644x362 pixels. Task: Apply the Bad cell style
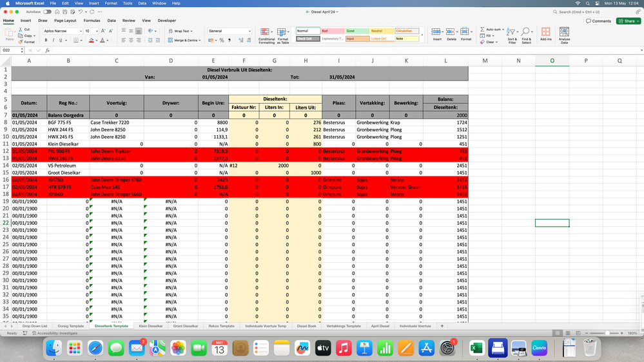[332, 31]
